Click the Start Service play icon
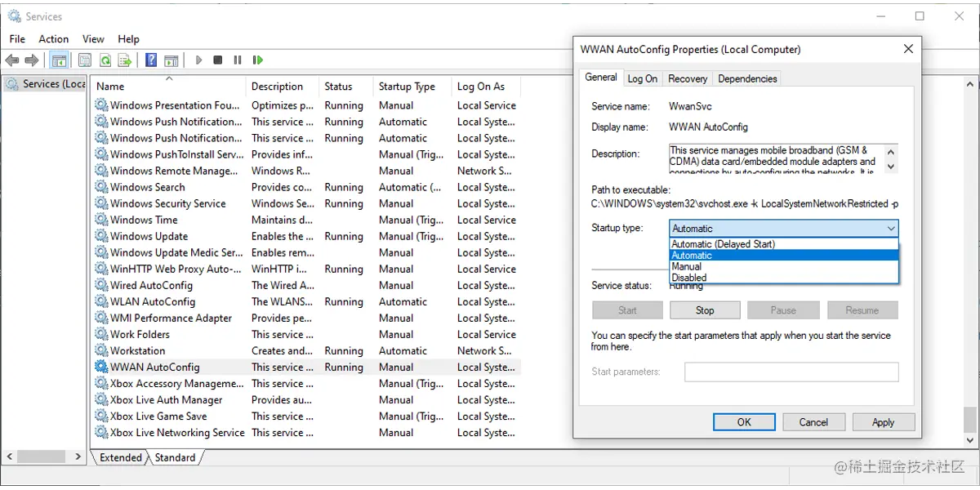This screenshot has width=980, height=490. [198, 60]
